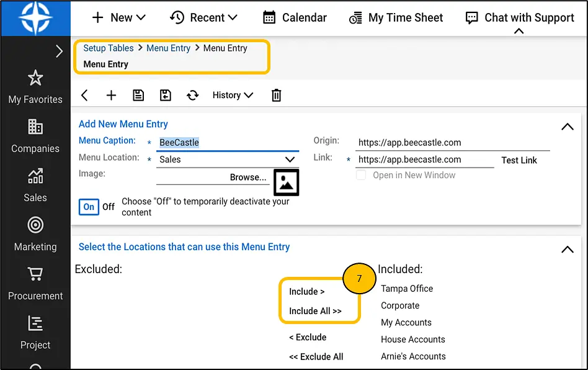Viewport: 588px width, 370px height.
Task: Click the Include All >> button
Action: click(x=315, y=311)
